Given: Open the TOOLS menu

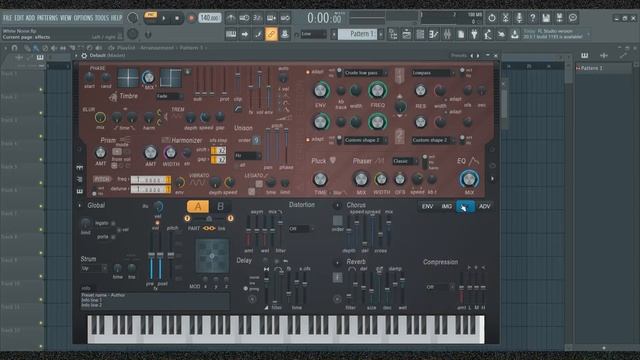Looking at the screenshot, I should pos(102,18).
